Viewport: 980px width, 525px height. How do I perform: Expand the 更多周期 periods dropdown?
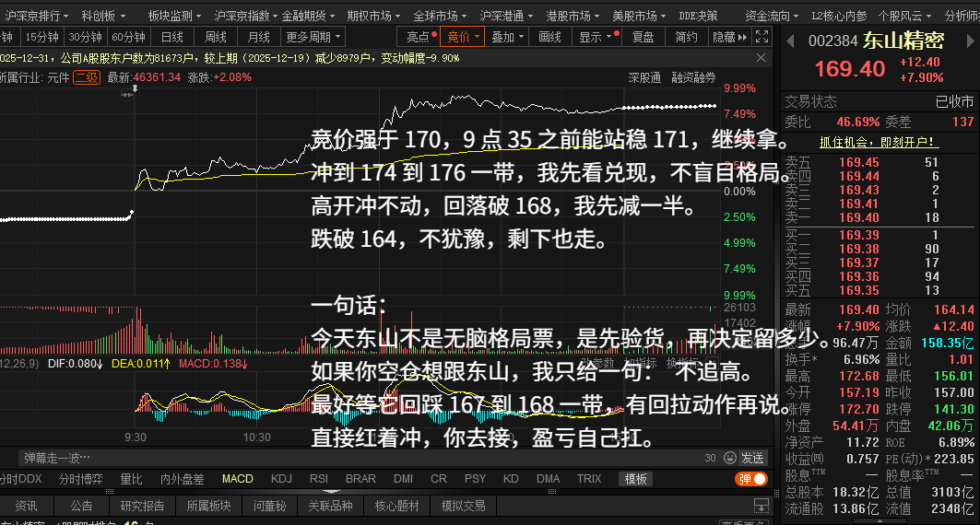click(x=313, y=37)
